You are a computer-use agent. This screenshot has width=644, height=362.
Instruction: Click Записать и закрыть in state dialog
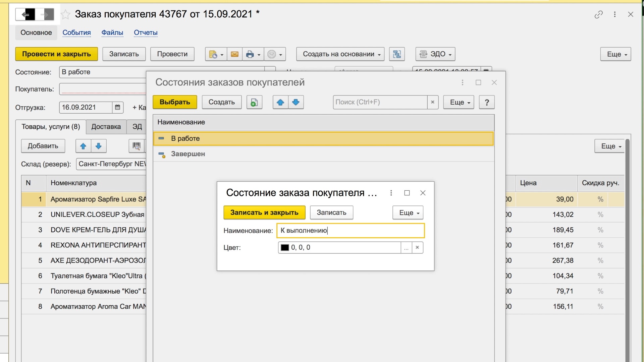[264, 213]
